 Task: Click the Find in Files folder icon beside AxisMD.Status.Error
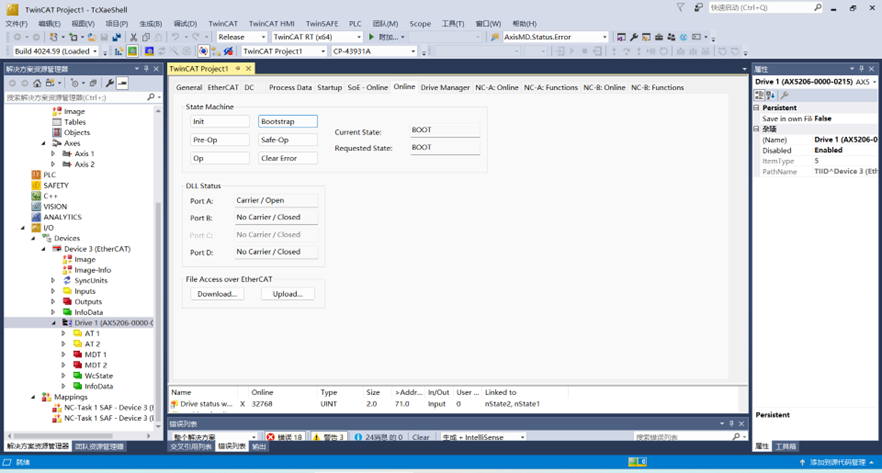pyautogui.click(x=494, y=37)
